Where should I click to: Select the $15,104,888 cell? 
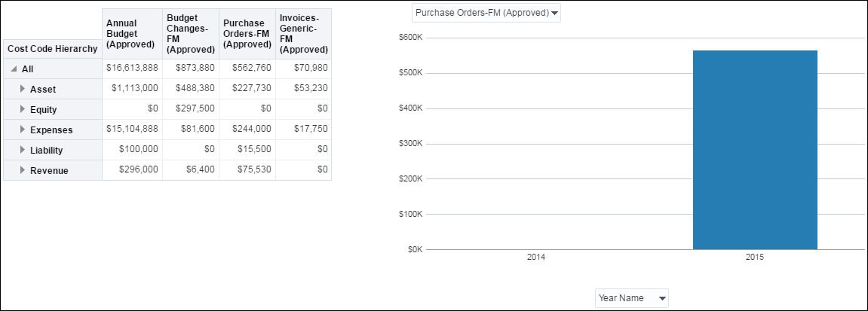[x=132, y=130]
